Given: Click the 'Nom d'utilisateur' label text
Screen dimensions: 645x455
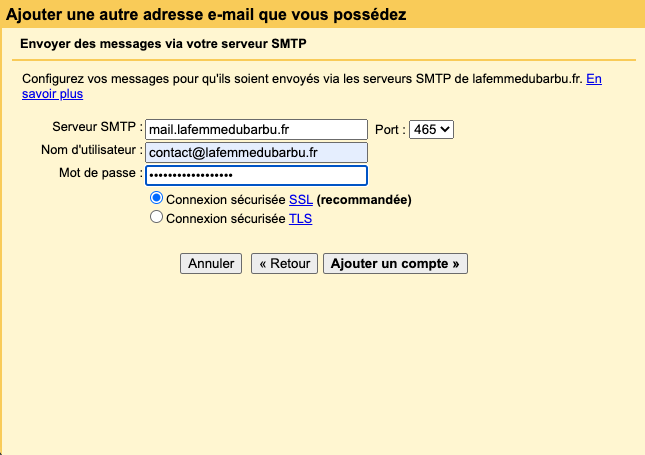Looking at the screenshot, I should tap(89, 151).
